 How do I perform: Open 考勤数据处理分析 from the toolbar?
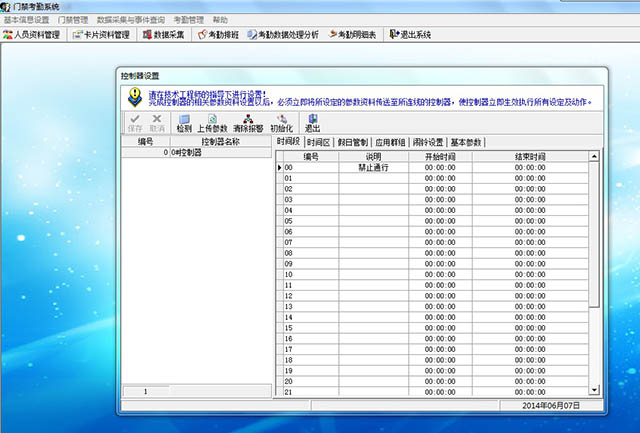pos(282,34)
